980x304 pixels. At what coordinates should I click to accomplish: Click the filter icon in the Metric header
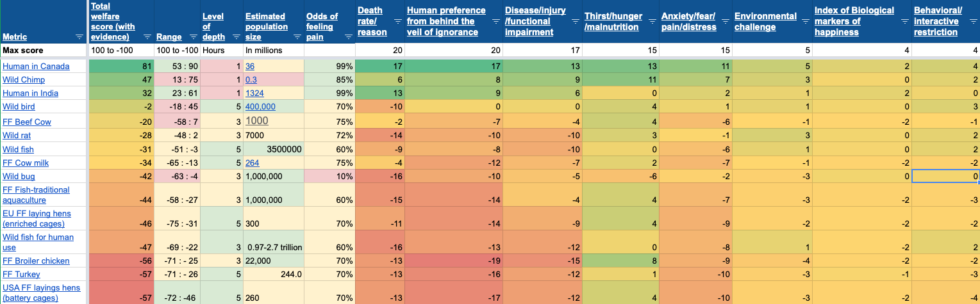79,37
